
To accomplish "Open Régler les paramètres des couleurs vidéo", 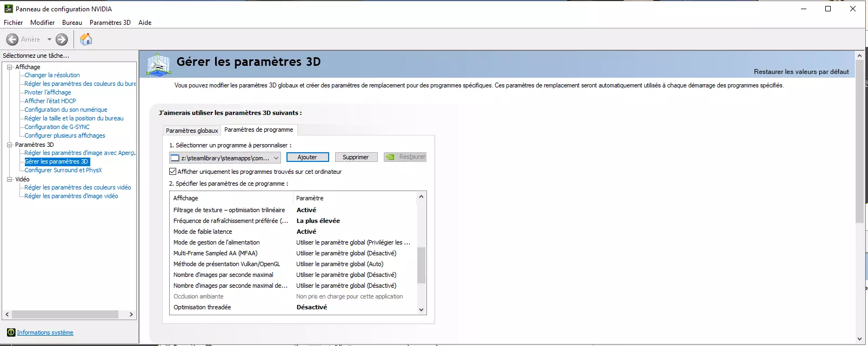I will tap(78, 187).
